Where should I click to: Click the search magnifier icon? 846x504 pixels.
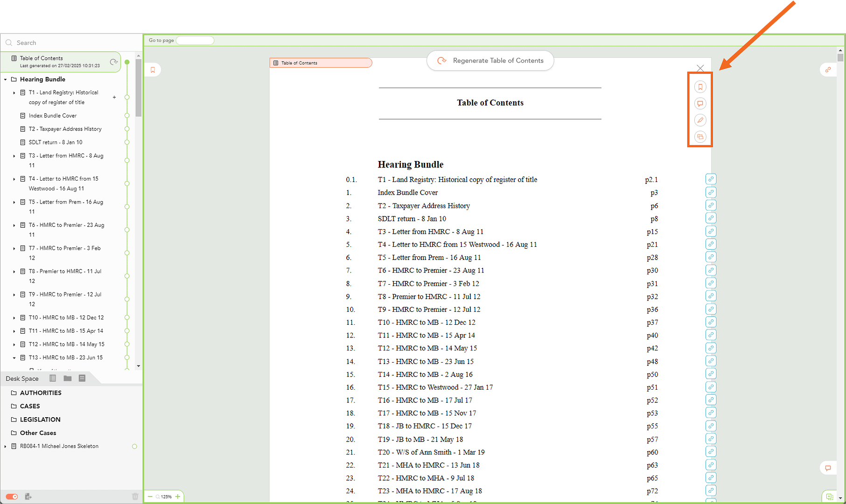coord(9,42)
